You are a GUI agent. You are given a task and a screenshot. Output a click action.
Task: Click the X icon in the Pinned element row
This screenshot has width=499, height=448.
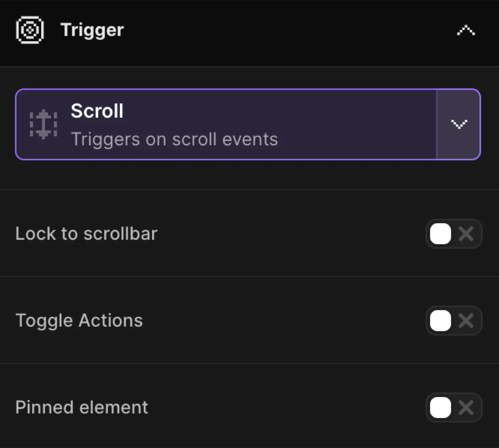point(466,407)
